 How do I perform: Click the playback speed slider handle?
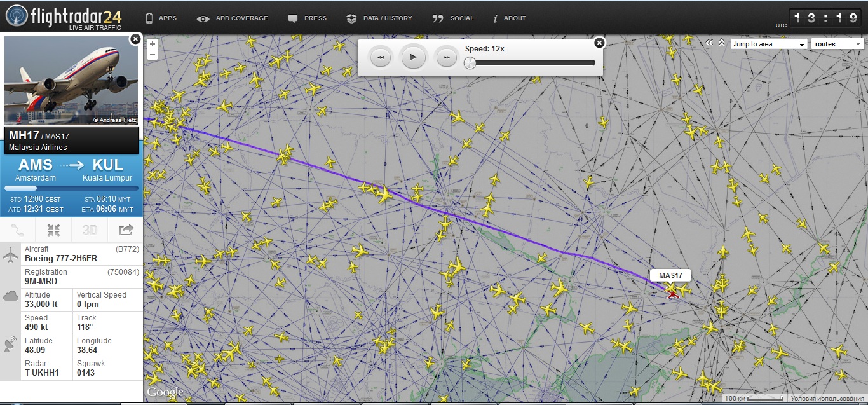pos(470,62)
